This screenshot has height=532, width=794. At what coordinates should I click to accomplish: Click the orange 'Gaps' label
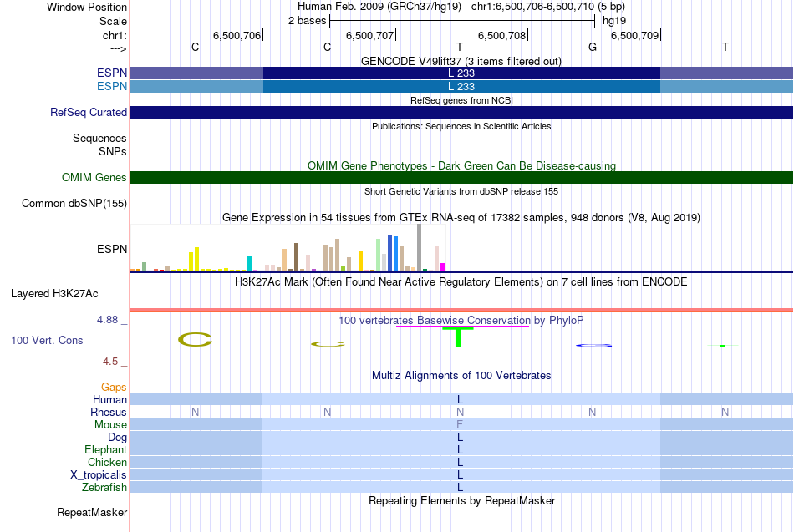click(114, 388)
